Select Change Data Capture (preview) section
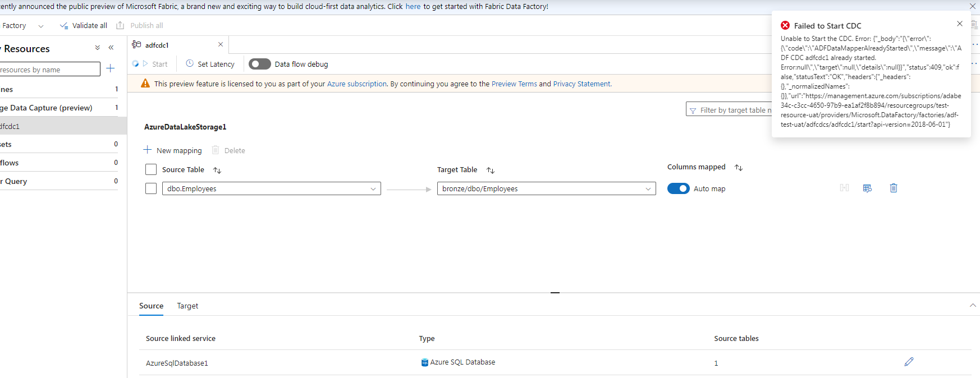980x378 pixels. [x=59, y=108]
